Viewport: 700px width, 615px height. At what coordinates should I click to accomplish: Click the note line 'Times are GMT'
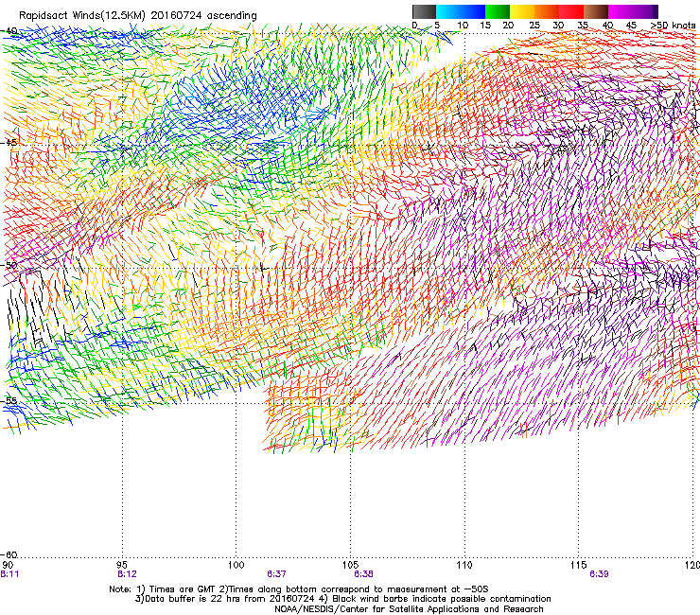183,589
